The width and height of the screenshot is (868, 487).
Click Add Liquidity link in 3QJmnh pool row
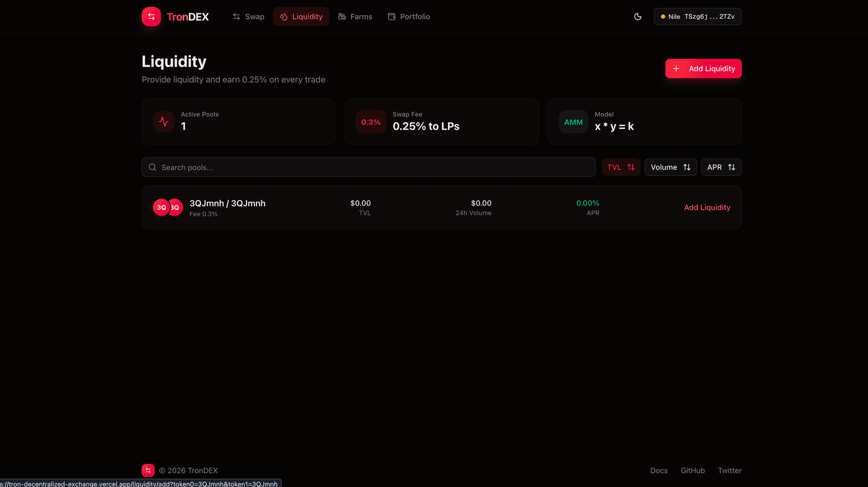pos(707,208)
